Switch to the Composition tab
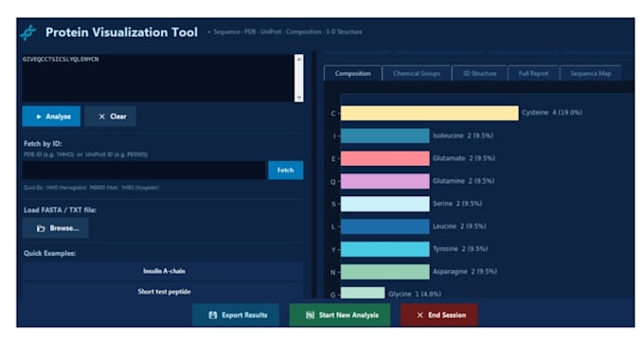The height and width of the screenshot is (343, 644). (x=353, y=74)
